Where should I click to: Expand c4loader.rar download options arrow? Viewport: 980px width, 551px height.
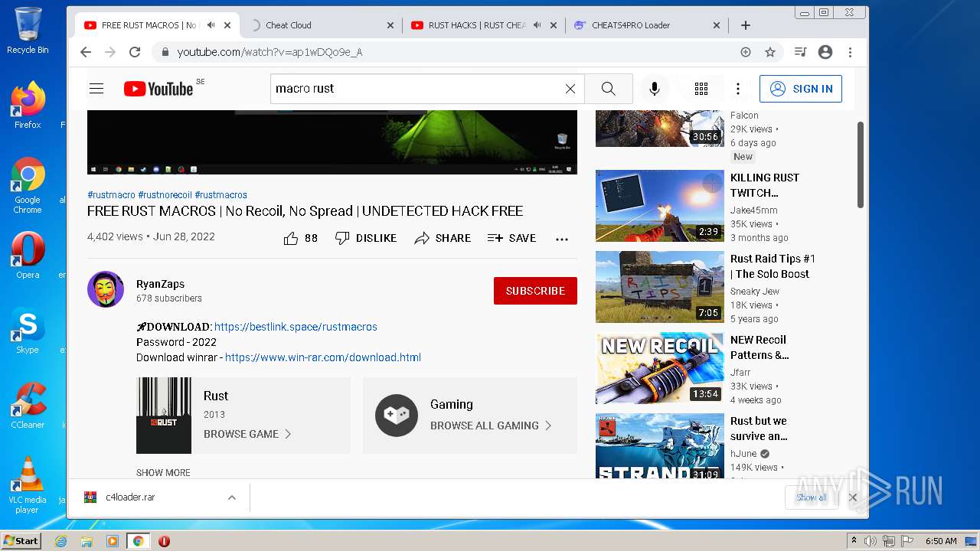(231, 497)
